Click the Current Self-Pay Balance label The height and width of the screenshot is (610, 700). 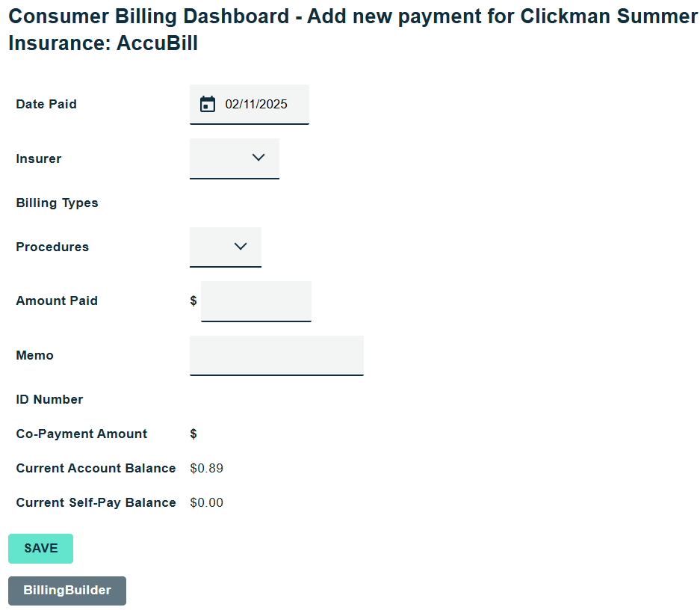(96, 503)
